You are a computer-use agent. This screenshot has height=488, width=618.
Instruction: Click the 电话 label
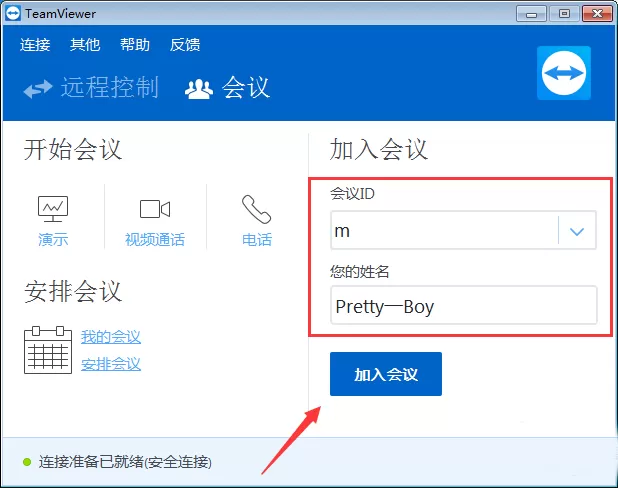pos(257,240)
